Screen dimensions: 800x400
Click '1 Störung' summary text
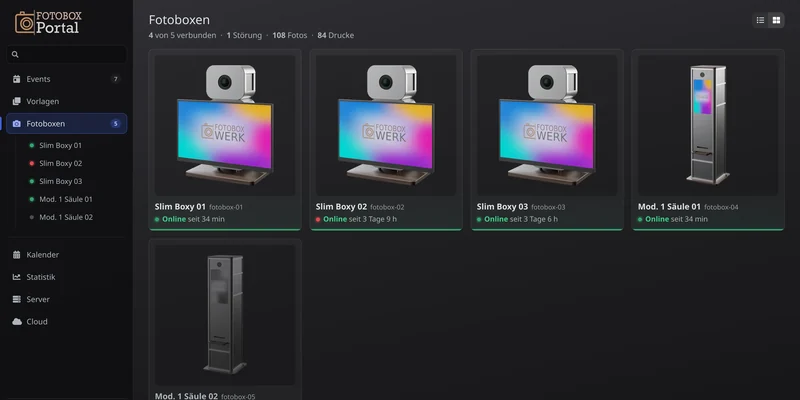pyautogui.click(x=244, y=35)
